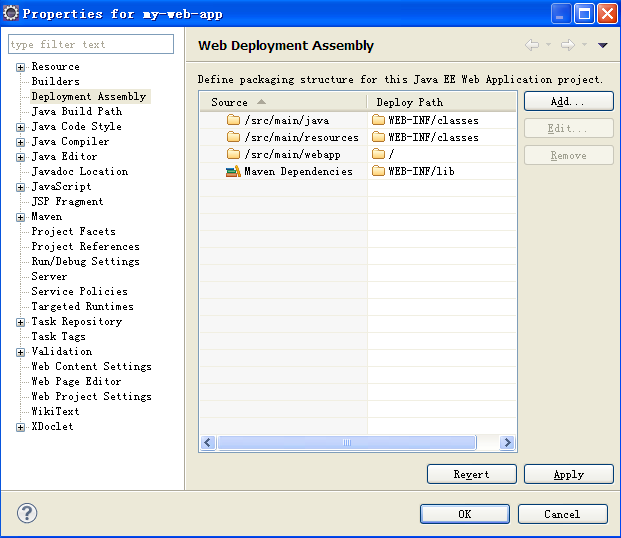Expand the Java Code Style node
Screen dimensions: 621x538
(20, 127)
